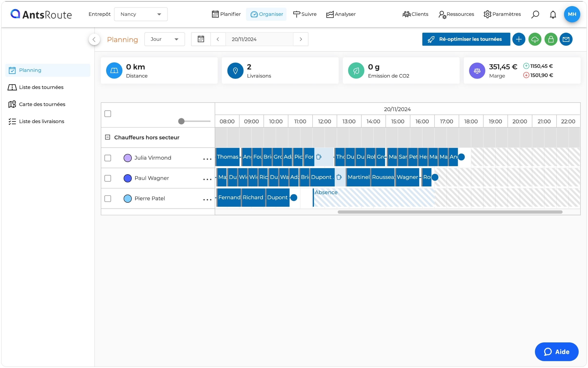Open the calendar date picker icon
588x368 pixels.
201,39
